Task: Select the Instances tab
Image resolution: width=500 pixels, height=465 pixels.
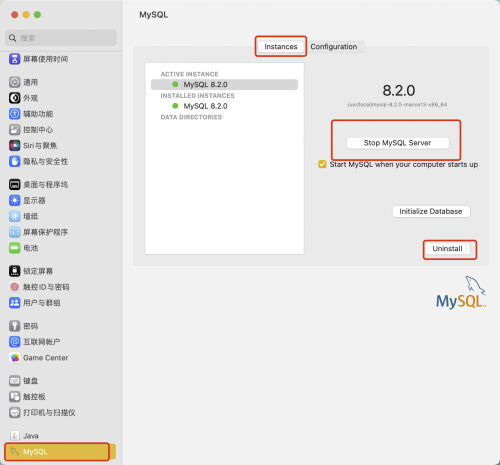Action: (x=281, y=47)
